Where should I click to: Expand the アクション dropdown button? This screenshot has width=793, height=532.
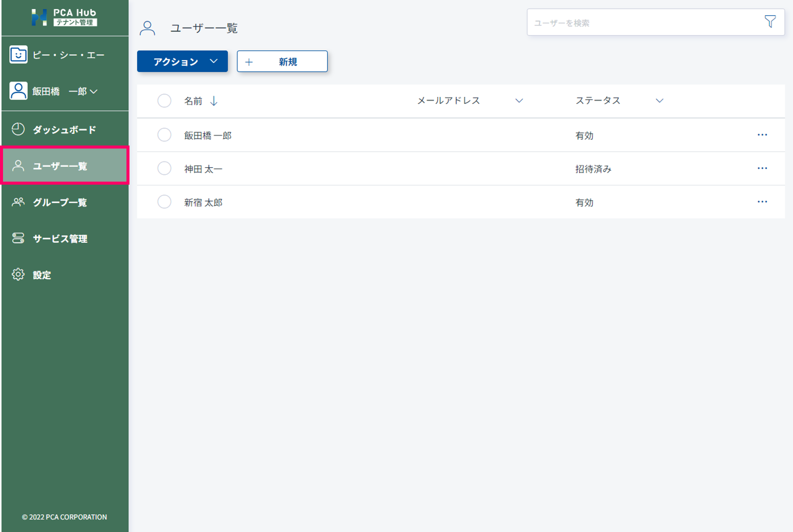pyautogui.click(x=182, y=61)
